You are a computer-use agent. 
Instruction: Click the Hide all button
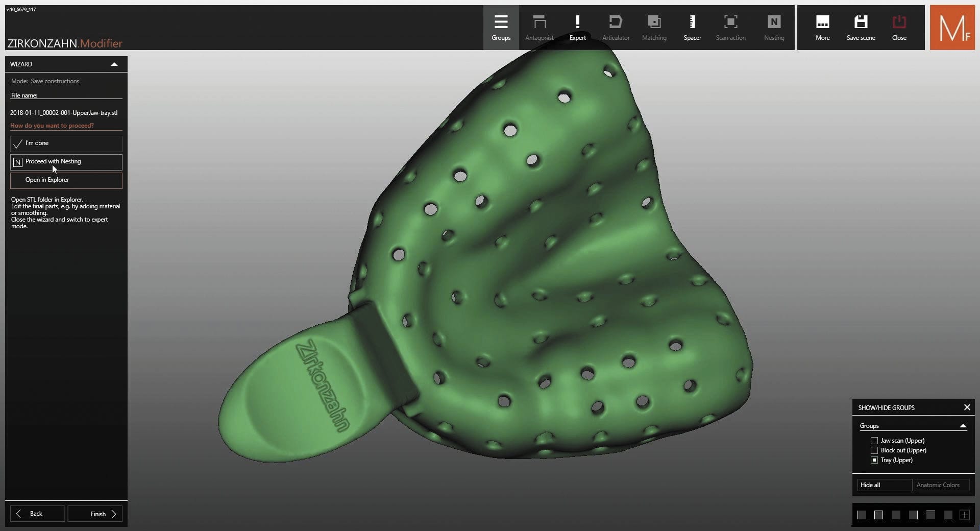(885, 485)
